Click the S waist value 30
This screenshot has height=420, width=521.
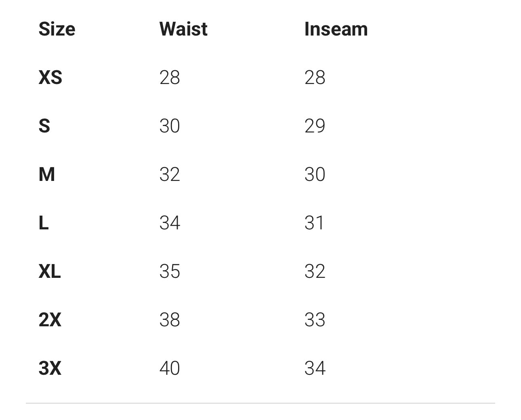click(x=170, y=126)
